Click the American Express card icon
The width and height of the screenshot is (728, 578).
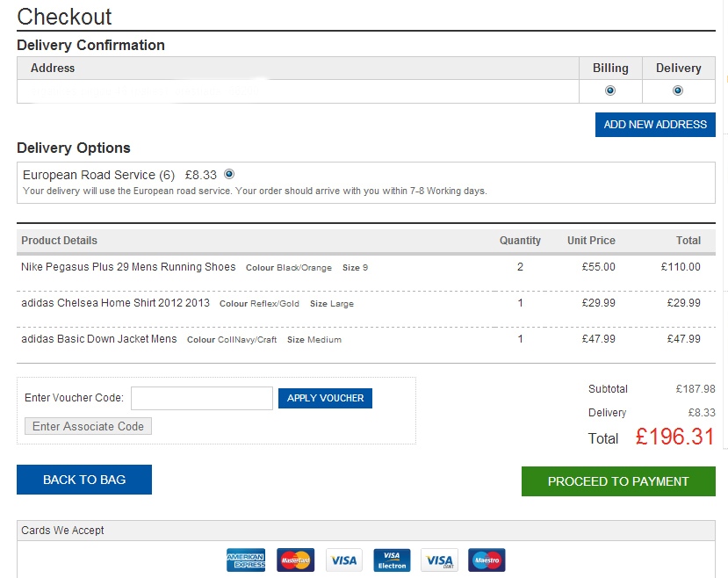tap(246, 560)
